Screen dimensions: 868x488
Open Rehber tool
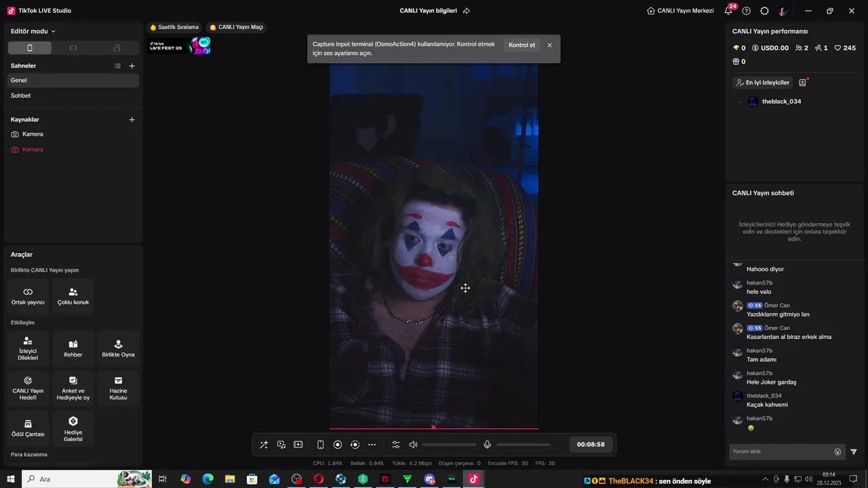click(x=73, y=348)
